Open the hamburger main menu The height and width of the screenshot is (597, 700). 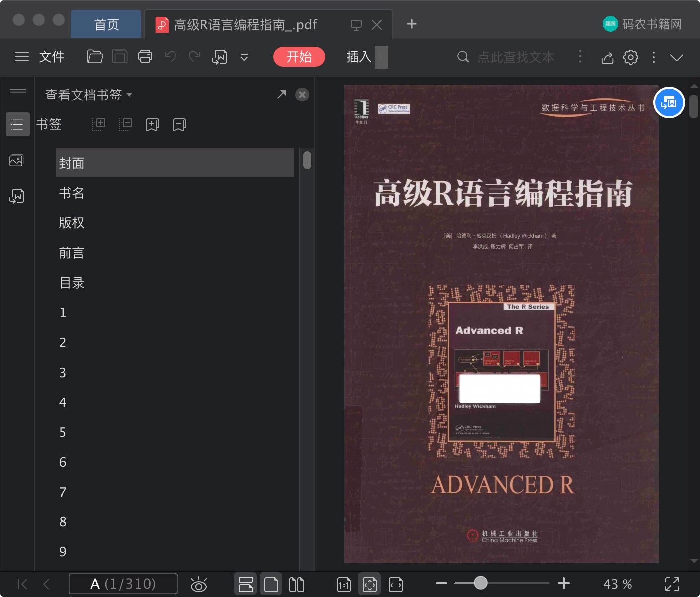pos(22,57)
